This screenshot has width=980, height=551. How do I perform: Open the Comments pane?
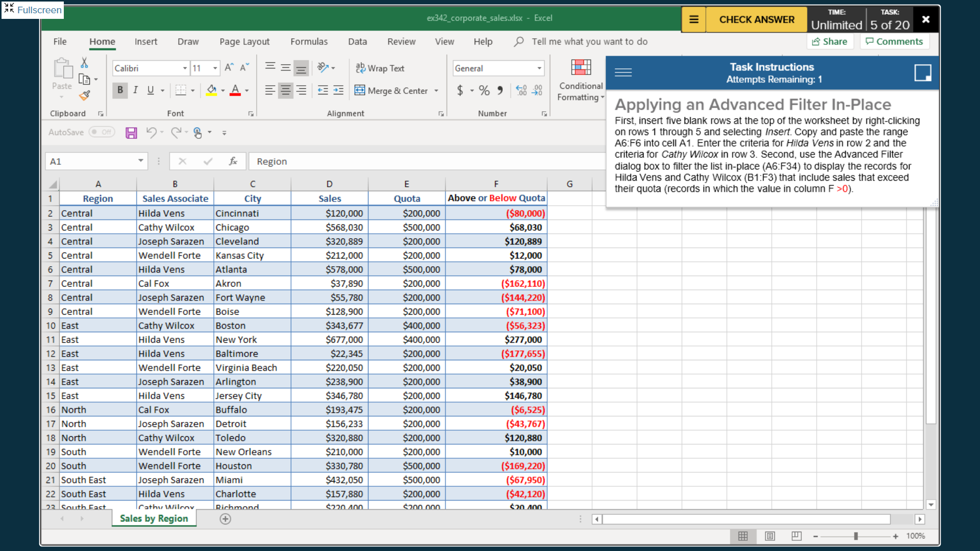(894, 41)
